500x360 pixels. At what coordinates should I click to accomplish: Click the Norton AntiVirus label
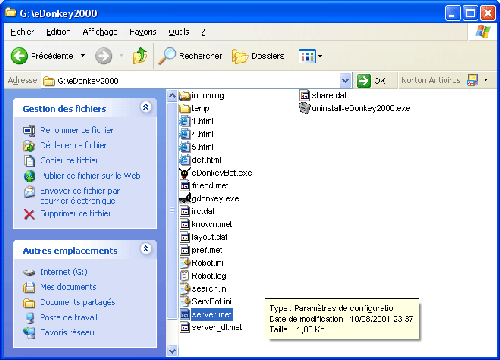tap(431, 80)
